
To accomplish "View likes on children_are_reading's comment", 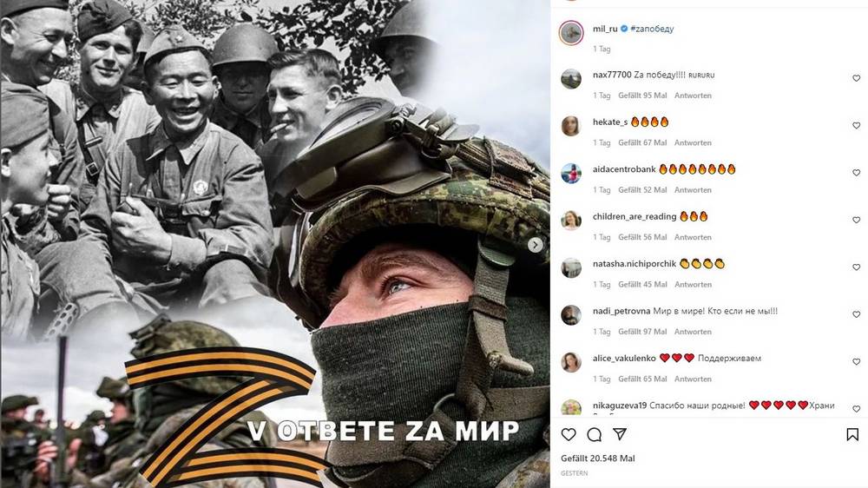I will point(642,237).
